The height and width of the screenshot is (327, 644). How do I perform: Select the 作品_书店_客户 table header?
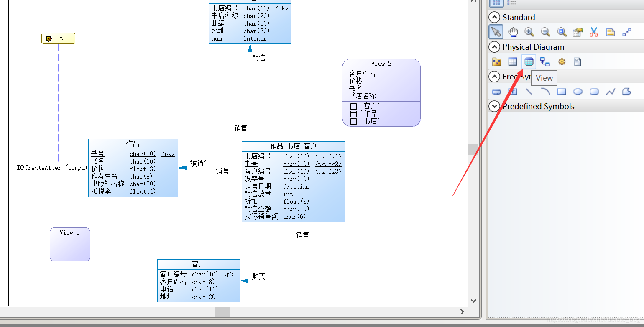(293, 146)
